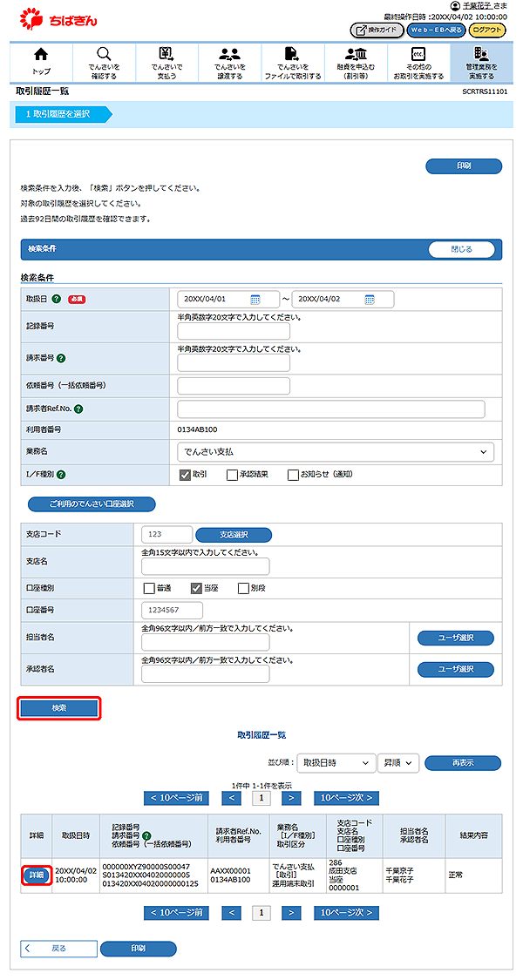Click the 成田支店 text in the table row

(x=343, y=871)
